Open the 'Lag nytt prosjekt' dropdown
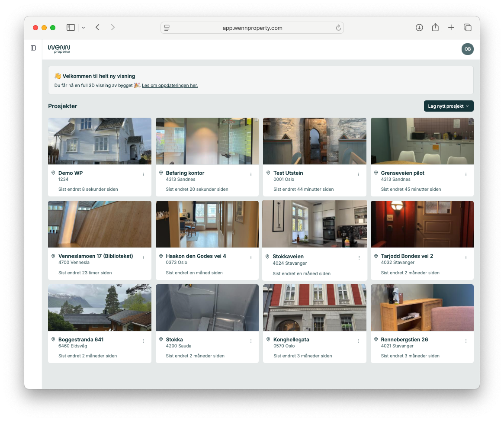504x421 pixels. point(448,106)
